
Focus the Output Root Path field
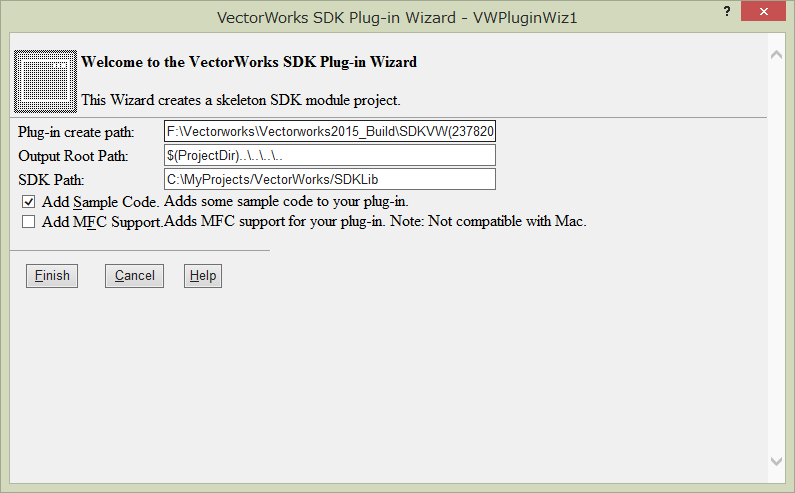tap(330, 155)
